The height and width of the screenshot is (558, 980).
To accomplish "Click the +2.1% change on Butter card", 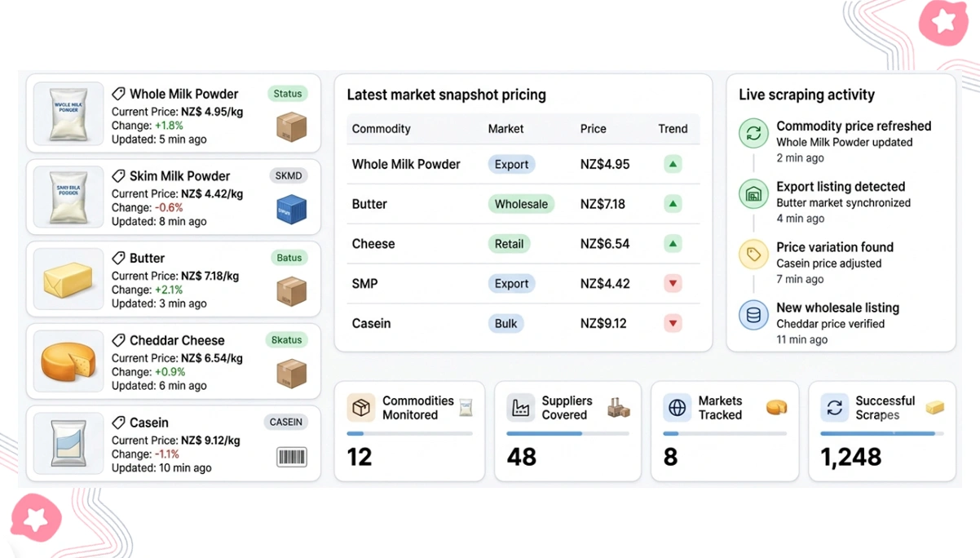I will tap(169, 290).
